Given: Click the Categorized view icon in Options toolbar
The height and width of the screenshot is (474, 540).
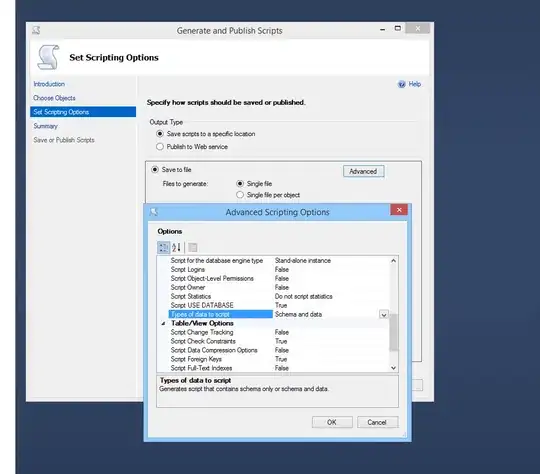Looking at the screenshot, I should click(x=163, y=247).
